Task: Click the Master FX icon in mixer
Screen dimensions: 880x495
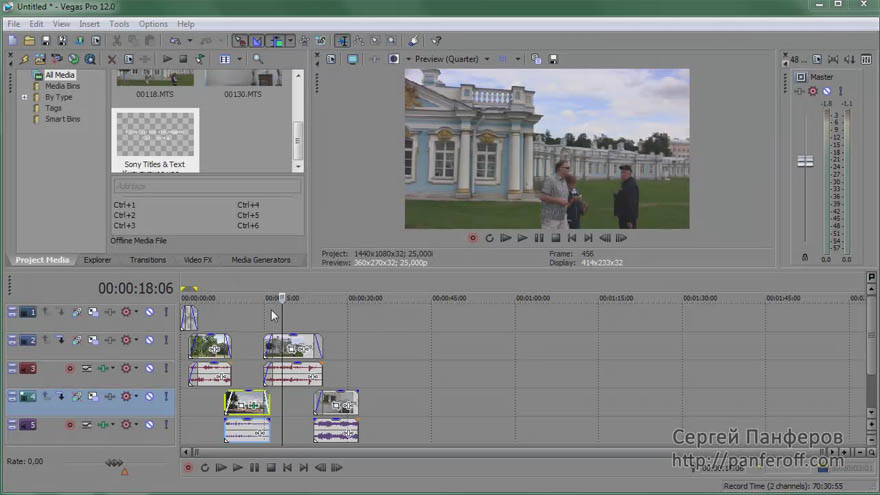Action: point(799,91)
